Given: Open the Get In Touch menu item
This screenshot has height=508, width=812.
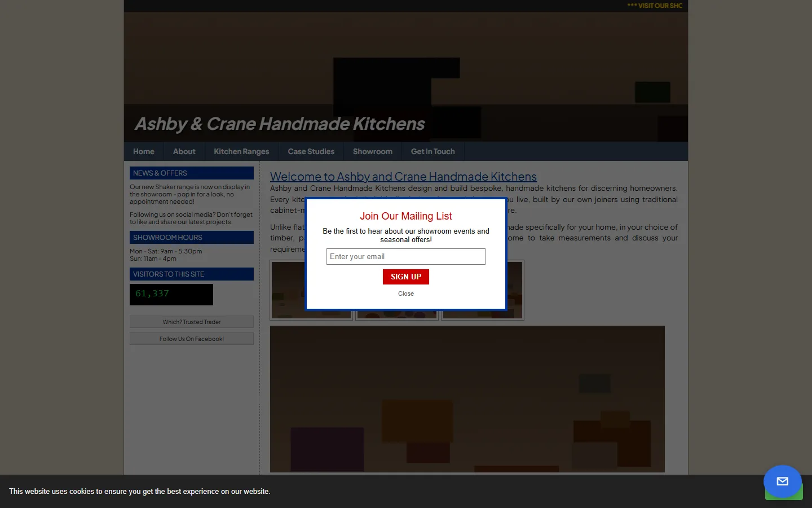Looking at the screenshot, I should point(433,151).
